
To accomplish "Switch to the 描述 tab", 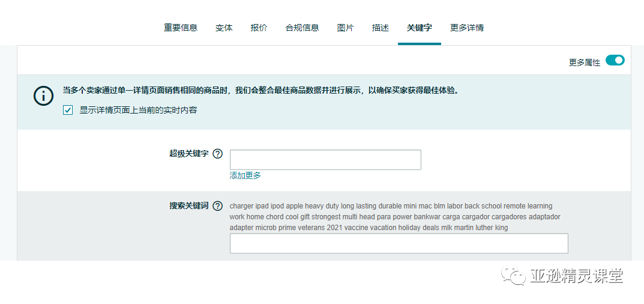I will coord(381,28).
